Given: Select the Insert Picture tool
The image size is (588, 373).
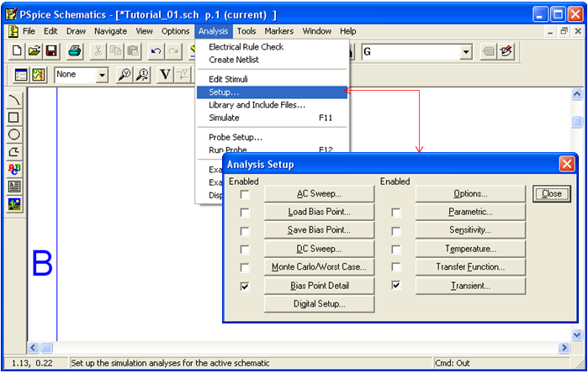Looking at the screenshot, I should pyautogui.click(x=14, y=204).
